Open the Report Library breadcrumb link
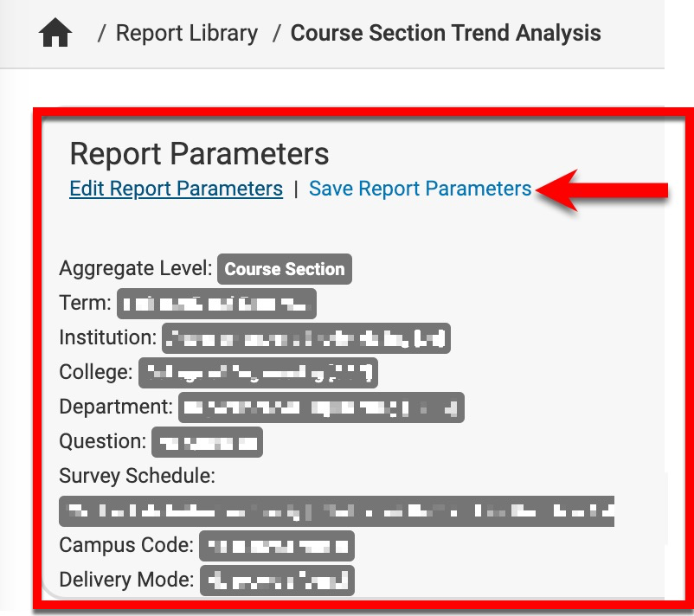Screen dimensions: 694x616 (187, 34)
